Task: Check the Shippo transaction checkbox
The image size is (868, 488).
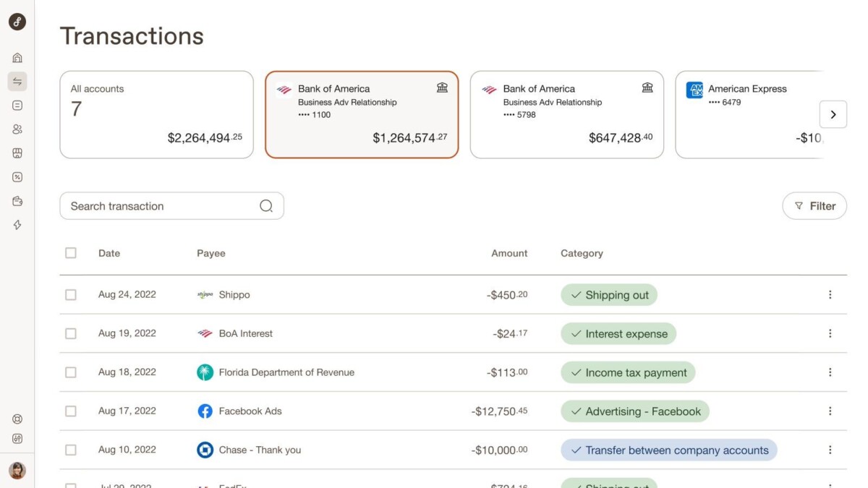Action: click(x=71, y=295)
